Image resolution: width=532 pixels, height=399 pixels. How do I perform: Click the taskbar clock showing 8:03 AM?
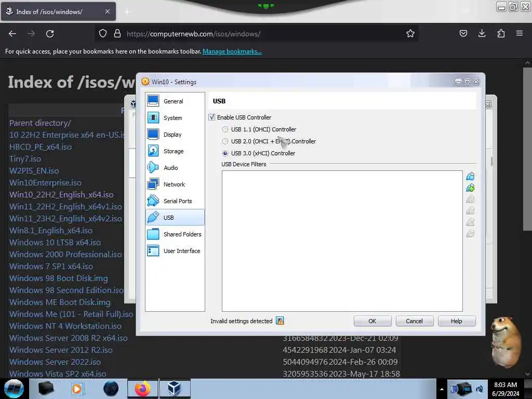[x=506, y=389]
